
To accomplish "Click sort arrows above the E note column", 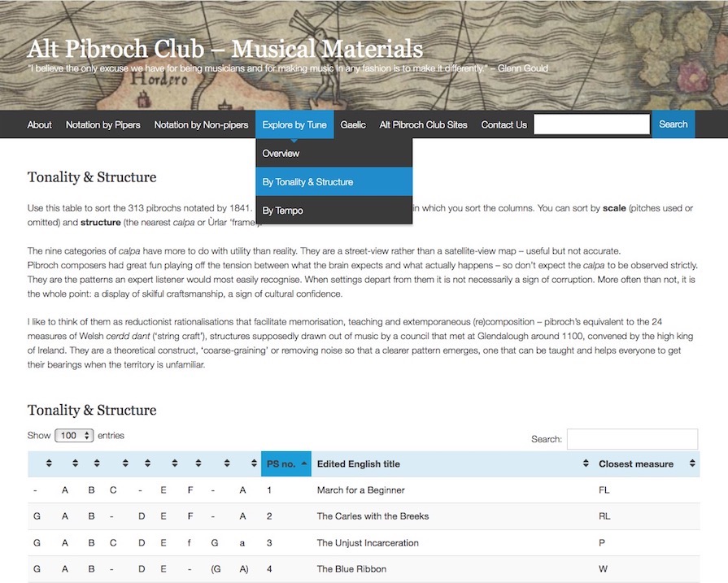I will (x=173, y=463).
